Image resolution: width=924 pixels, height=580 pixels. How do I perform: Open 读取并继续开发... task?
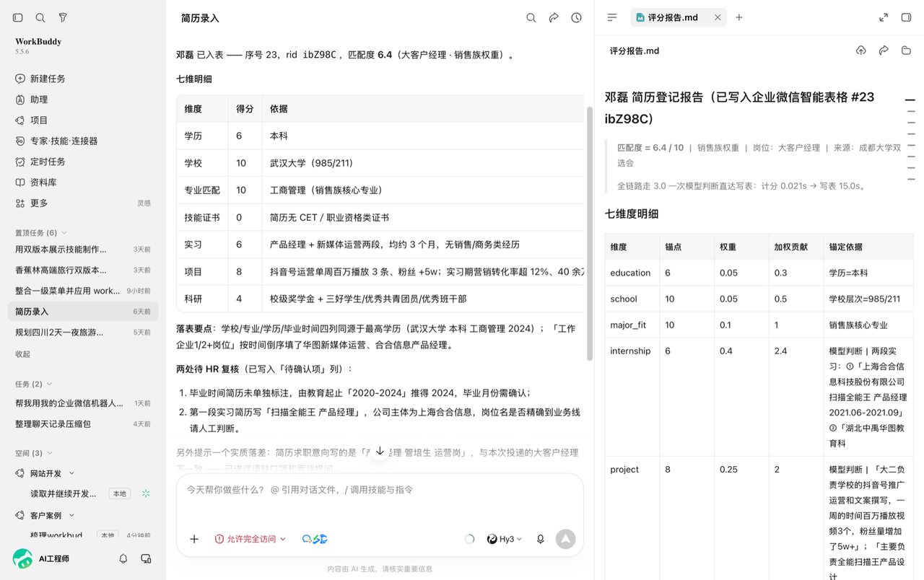[64, 494]
